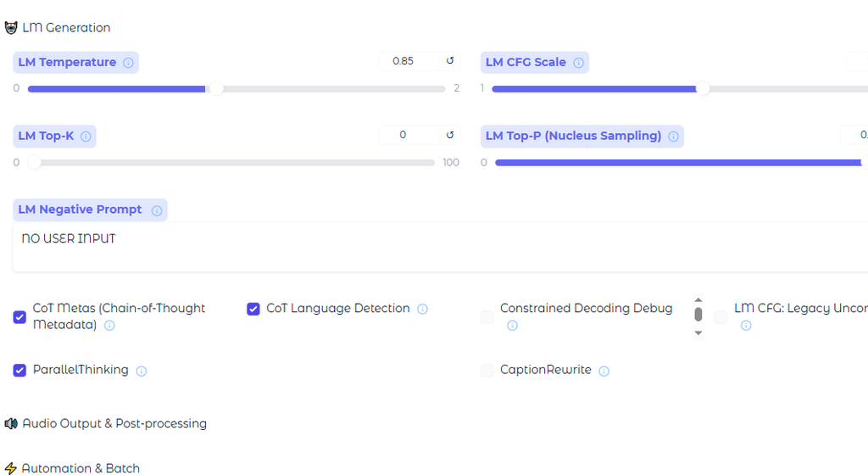Enable Constrained Decoding Debug
Screen dimensions: 868x475
coord(487,317)
